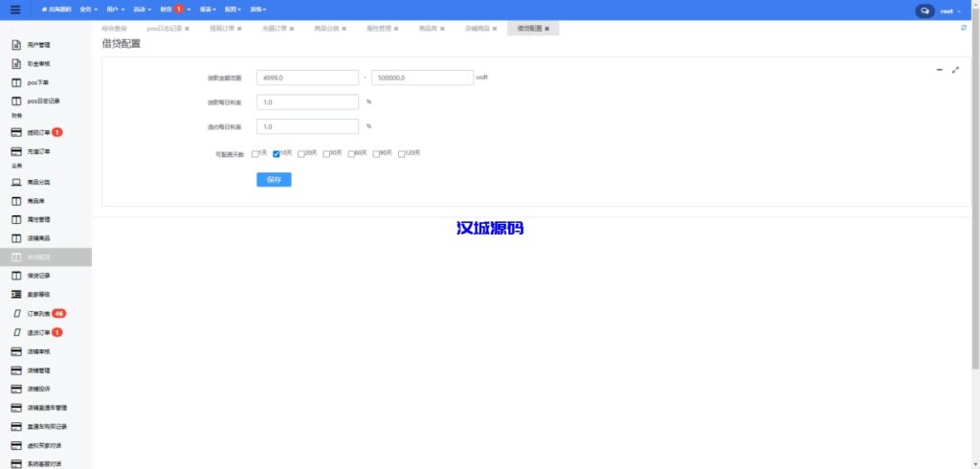Open pos下单 in the sidebar
980x469 pixels.
pyautogui.click(x=46, y=82)
